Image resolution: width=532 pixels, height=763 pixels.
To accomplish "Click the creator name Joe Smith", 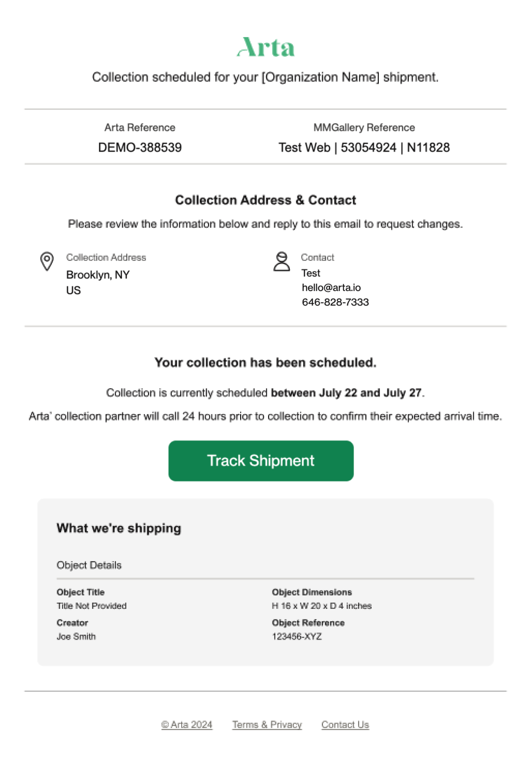I will 76,637.
